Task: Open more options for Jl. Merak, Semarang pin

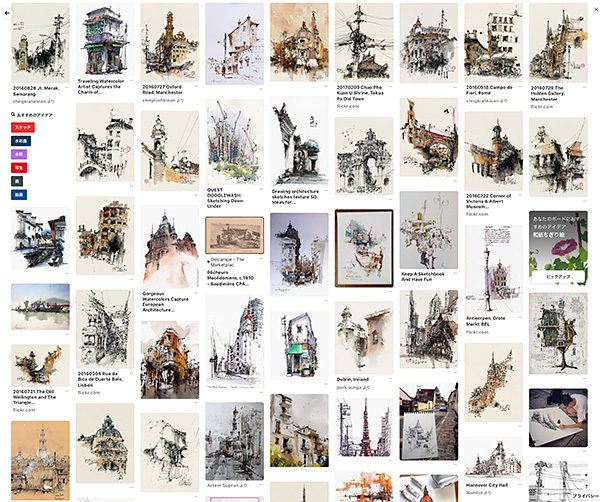Action: click(x=67, y=88)
